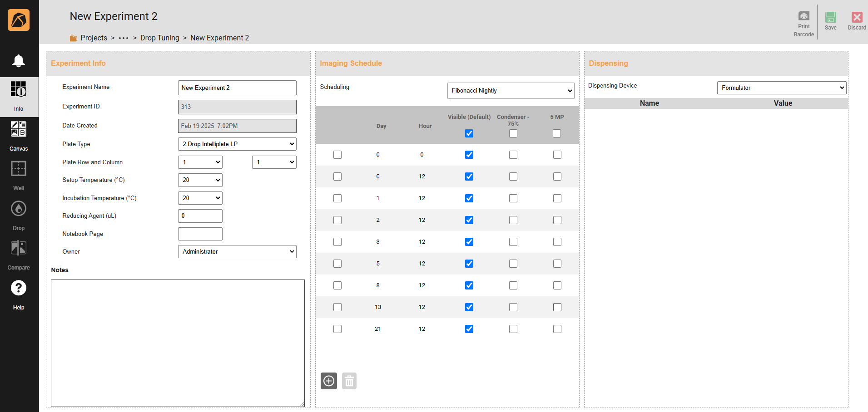868x412 pixels.
Task: Click the Print Barcode icon
Action: point(804,16)
